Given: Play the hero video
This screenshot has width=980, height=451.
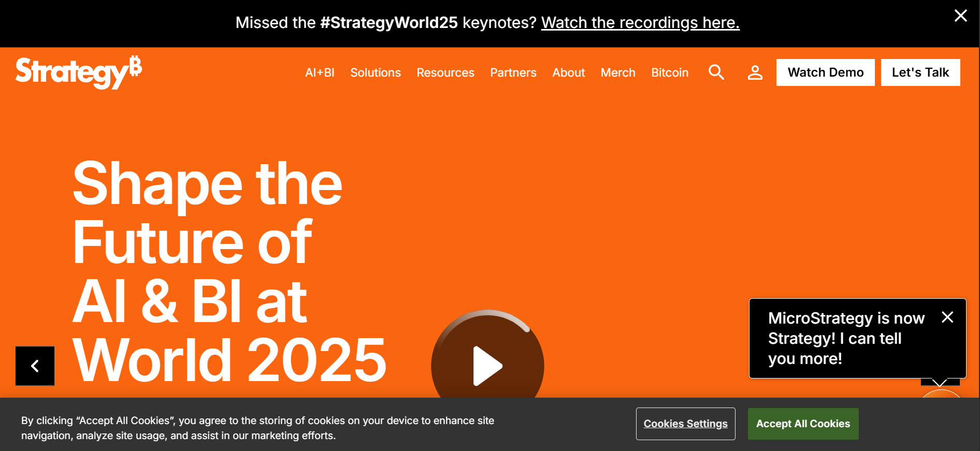Looking at the screenshot, I should point(487,366).
